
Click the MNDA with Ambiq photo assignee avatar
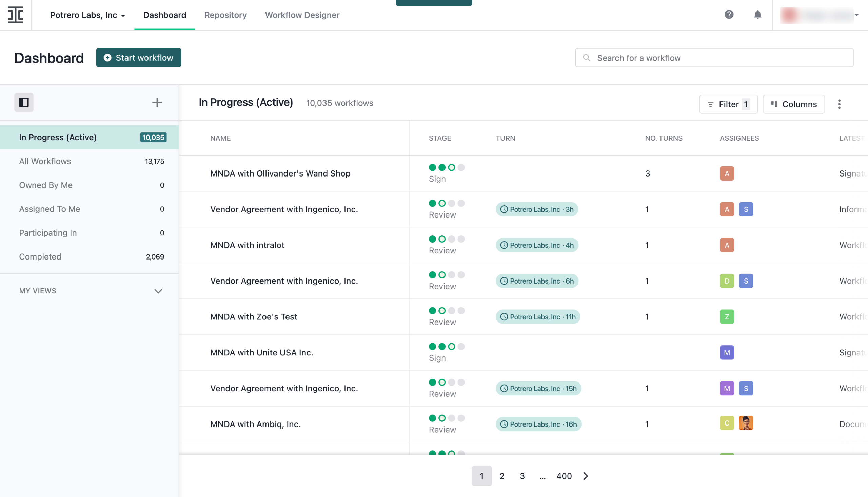(746, 423)
